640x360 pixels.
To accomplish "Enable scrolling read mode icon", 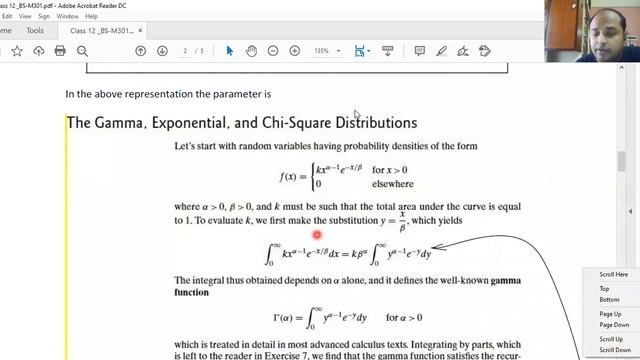I will (387, 51).
